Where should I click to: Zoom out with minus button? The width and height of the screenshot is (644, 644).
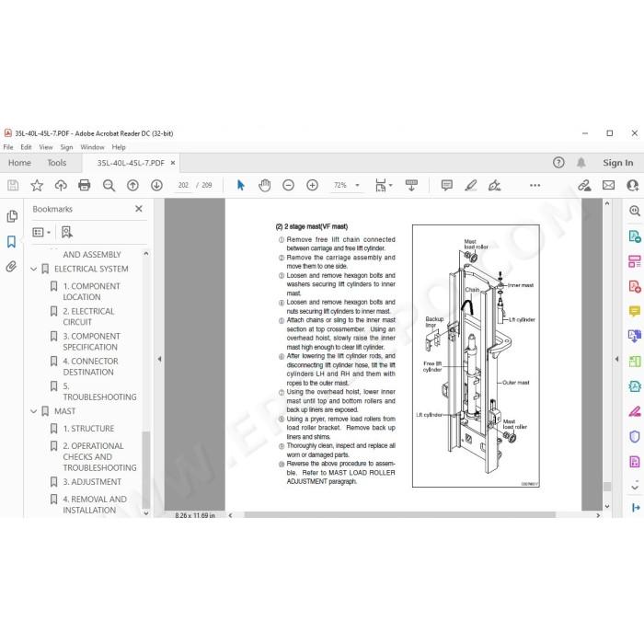tap(288, 185)
